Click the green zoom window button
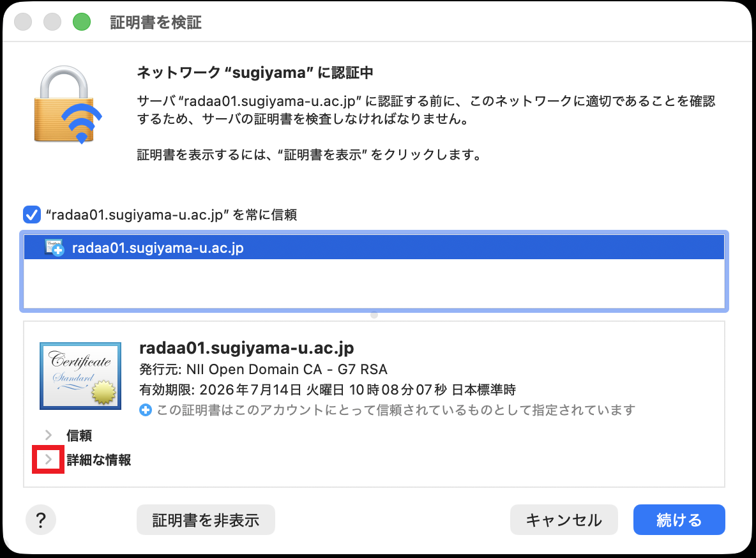This screenshot has width=756, height=558. (82, 22)
